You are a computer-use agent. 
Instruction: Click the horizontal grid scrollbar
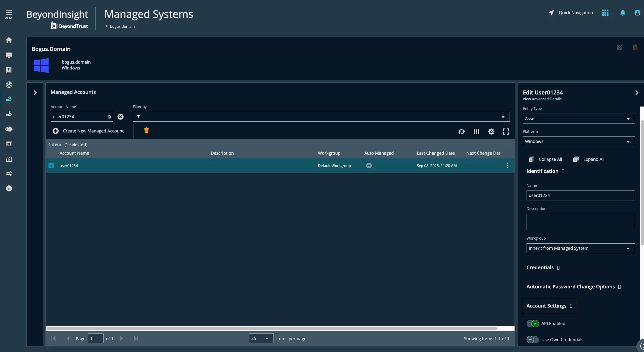[x=272, y=328]
